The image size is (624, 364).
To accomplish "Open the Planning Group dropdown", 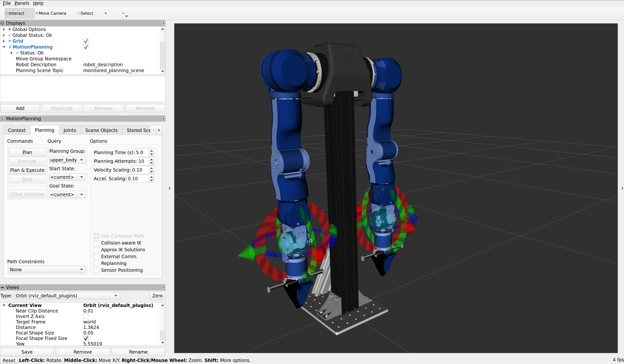I will click(67, 160).
